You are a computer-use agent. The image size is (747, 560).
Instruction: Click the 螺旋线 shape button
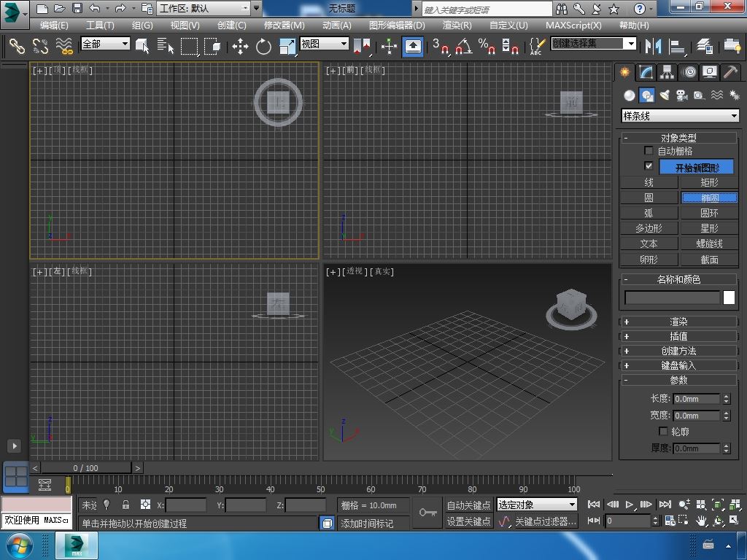click(x=709, y=244)
